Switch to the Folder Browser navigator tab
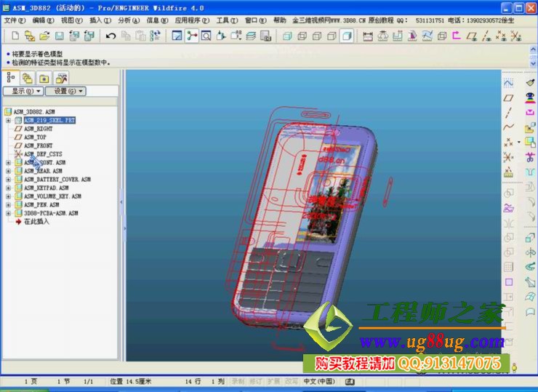 (x=28, y=79)
